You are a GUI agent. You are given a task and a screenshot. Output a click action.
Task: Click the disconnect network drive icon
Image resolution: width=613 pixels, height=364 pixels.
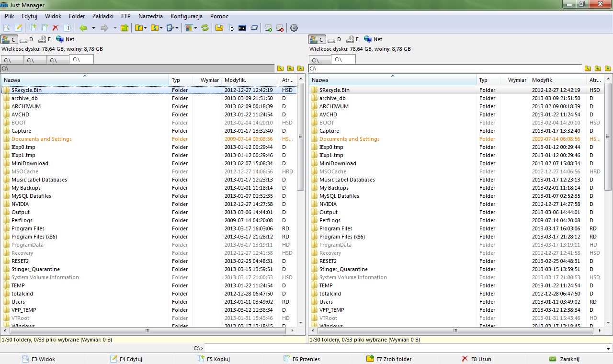pos(280,28)
